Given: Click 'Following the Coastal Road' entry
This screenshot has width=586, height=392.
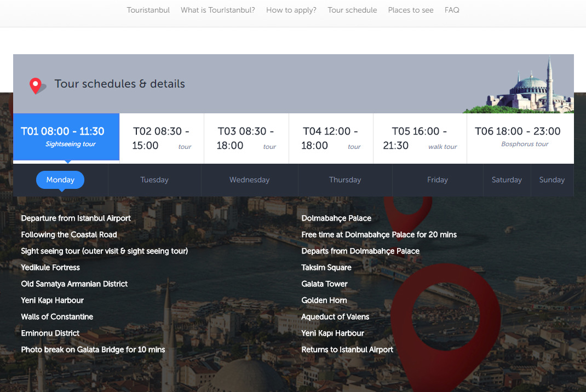Looking at the screenshot, I should click(x=69, y=235).
